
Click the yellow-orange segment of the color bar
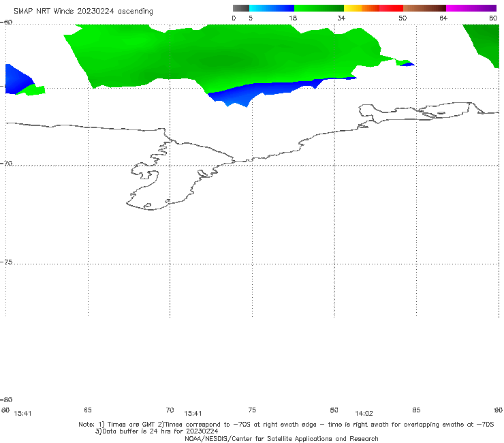pyautogui.click(x=362, y=8)
